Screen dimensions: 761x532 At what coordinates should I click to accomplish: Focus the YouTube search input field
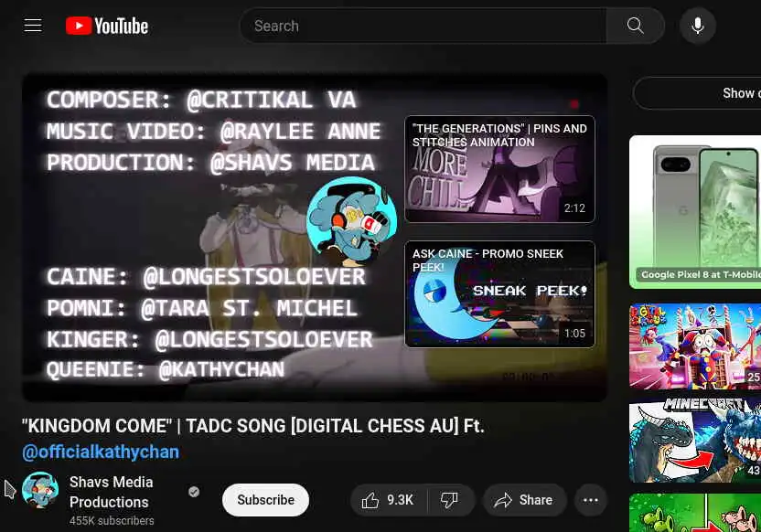423,26
